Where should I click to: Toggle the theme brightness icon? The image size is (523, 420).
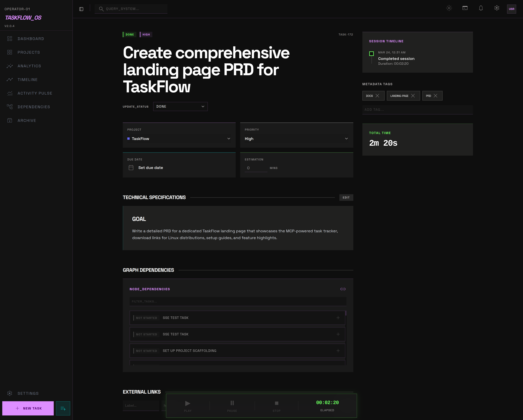click(449, 8)
